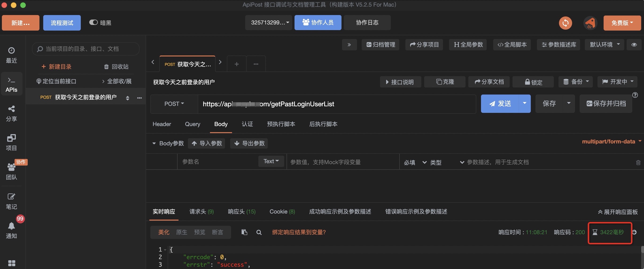Click the trash icon in parameter row
The image size is (644, 269).
638,162
